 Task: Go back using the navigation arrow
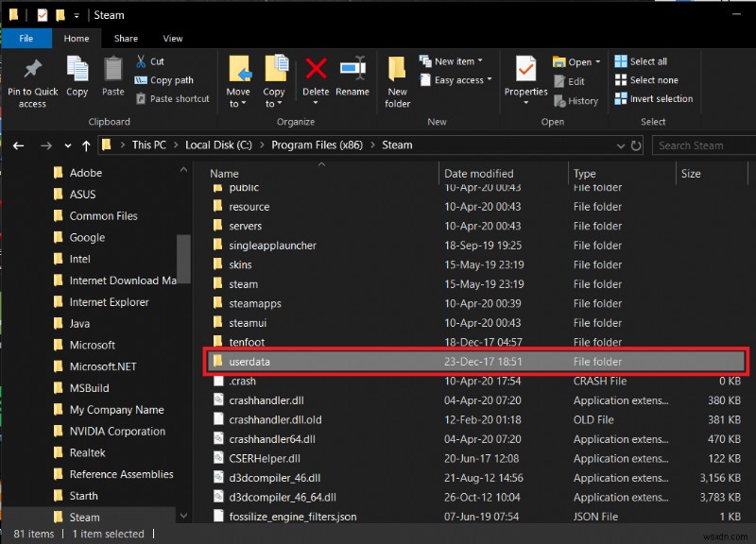pos(19,144)
